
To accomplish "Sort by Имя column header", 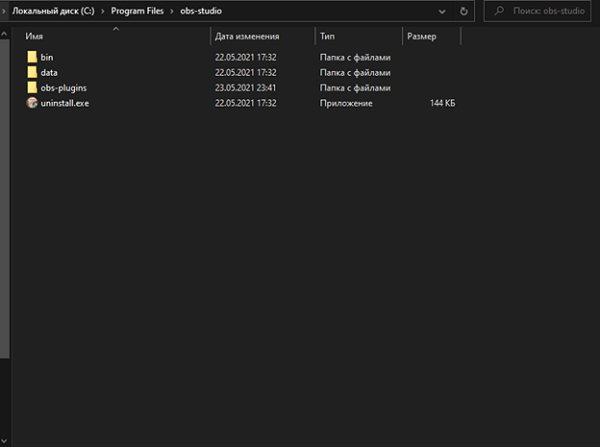I will [34, 36].
